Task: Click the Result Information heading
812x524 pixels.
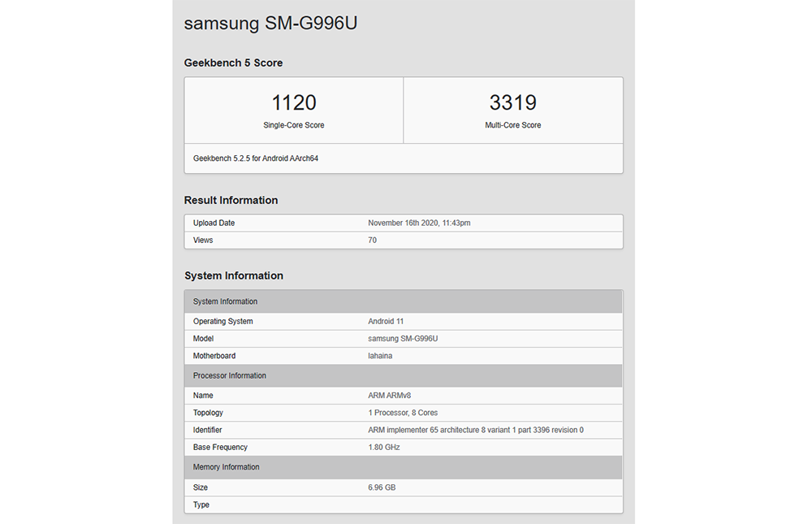Action: pos(231,200)
